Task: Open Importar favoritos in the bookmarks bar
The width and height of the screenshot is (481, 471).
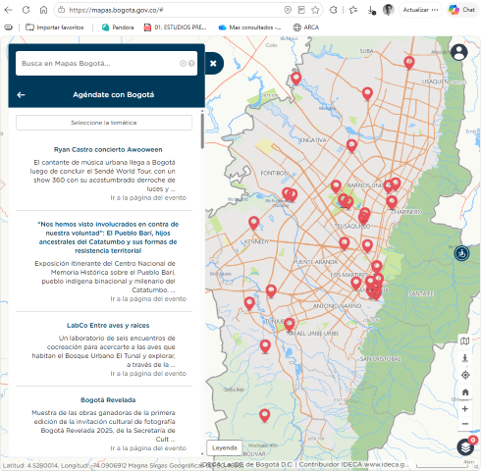Action: (x=55, y=27)
